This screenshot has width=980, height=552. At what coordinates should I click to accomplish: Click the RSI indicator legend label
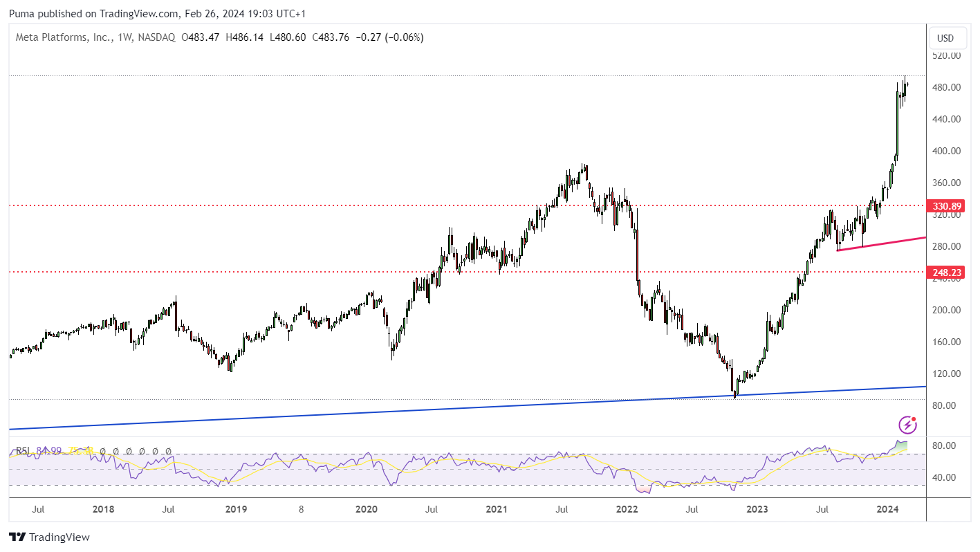coord(23,451)
